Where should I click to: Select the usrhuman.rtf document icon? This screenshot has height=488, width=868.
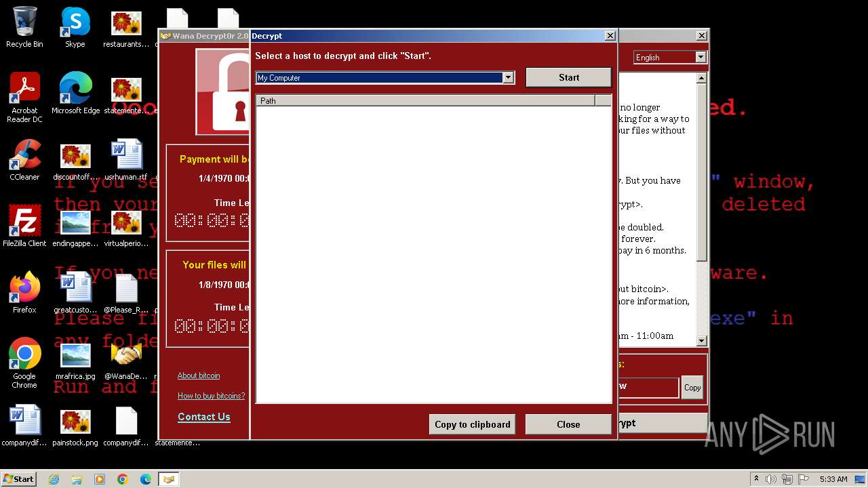tap(127, 159)
